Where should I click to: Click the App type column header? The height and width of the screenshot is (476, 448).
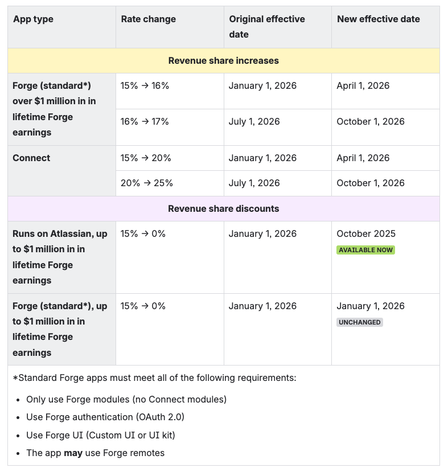click(x=33, y=19)
